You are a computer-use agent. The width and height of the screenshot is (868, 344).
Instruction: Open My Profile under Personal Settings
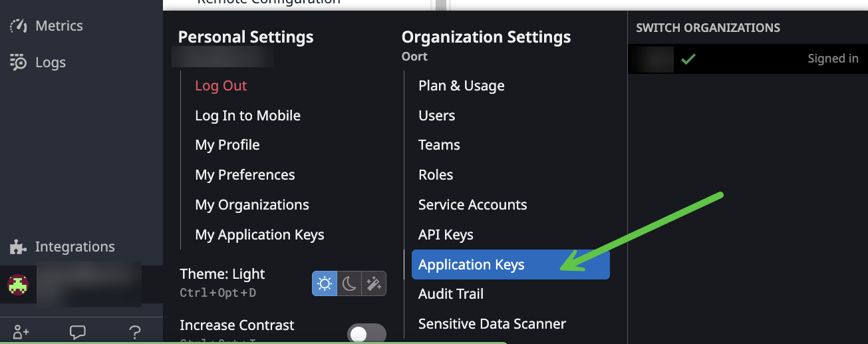click(x=227, y=145)
